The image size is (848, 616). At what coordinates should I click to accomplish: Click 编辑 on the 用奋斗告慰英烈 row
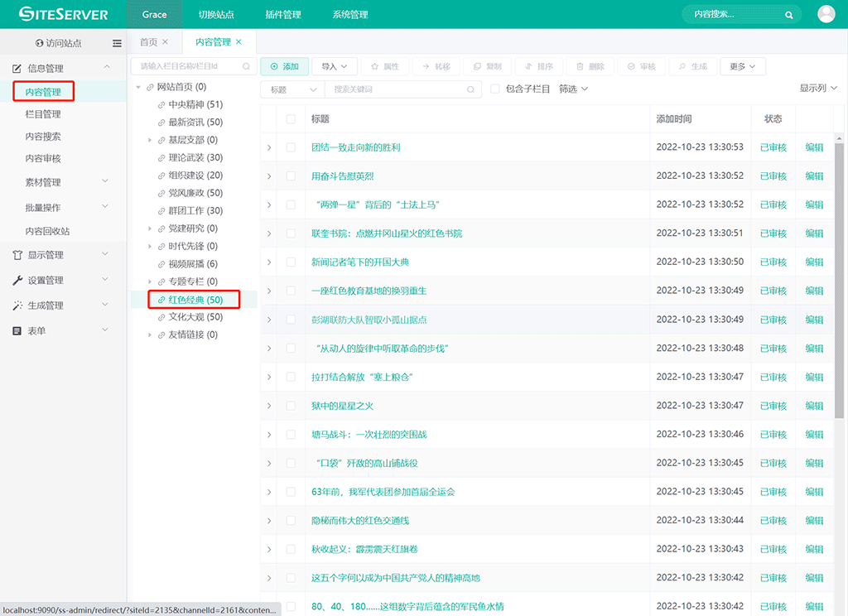[815, 176]
